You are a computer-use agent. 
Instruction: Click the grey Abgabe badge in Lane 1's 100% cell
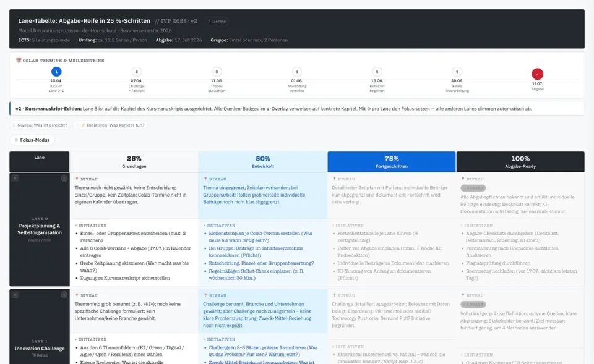click(x=473, y=304)
